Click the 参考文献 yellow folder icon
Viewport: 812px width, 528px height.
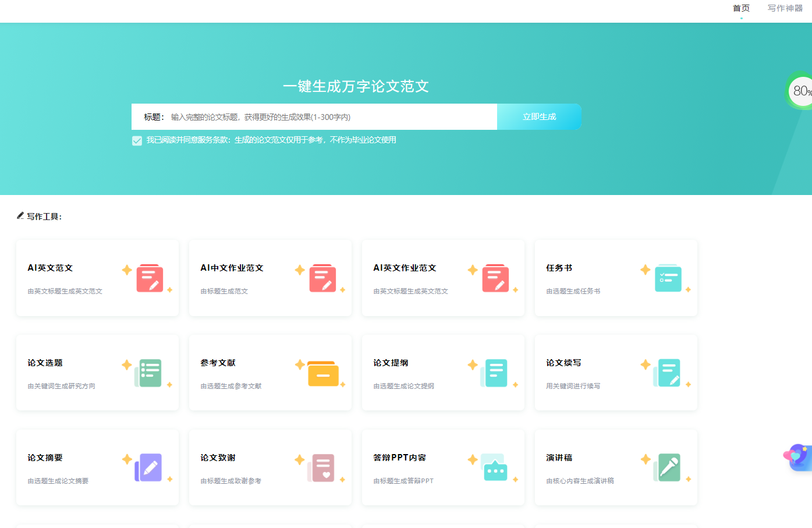[x=322, y=373]
